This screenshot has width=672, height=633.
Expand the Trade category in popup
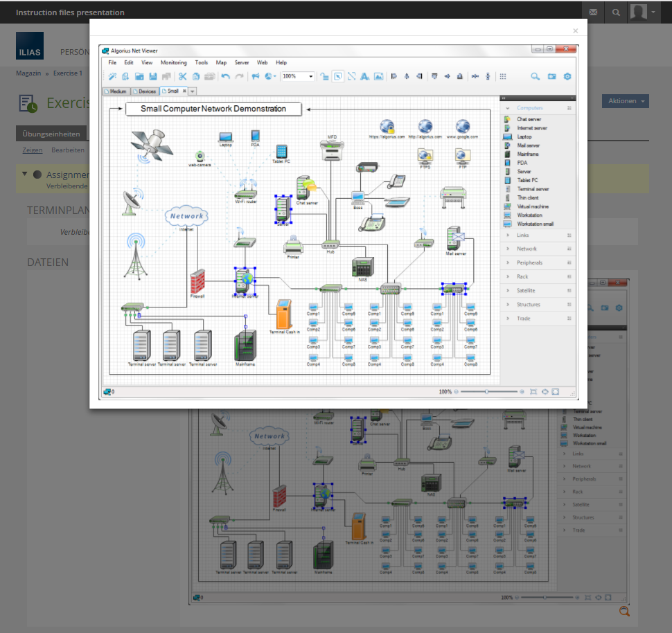(538, 319)
